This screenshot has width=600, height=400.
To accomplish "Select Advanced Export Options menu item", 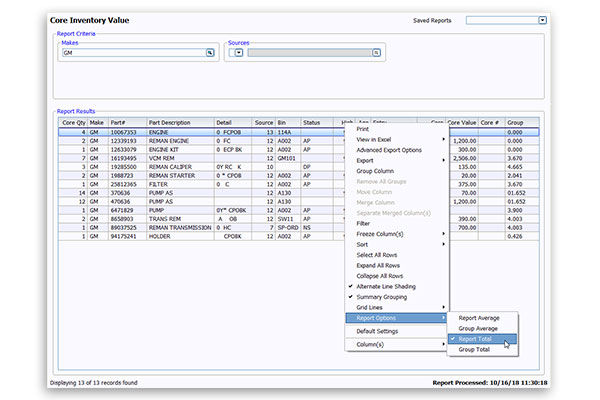I will click(x=389, y=150).
